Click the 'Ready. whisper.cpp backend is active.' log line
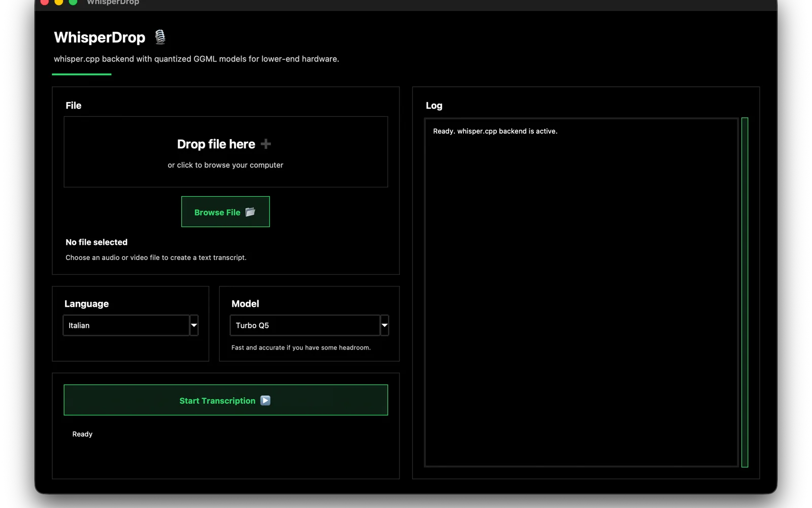Screen dimensions: 812x508 495,131
